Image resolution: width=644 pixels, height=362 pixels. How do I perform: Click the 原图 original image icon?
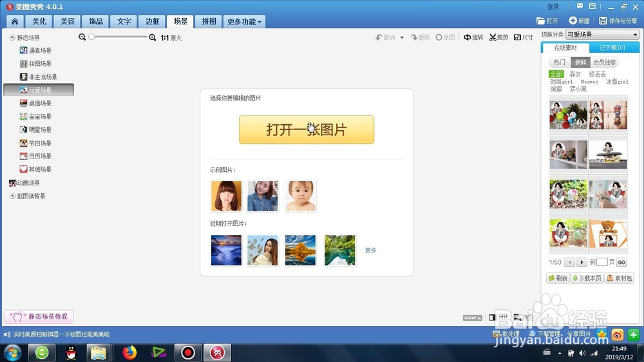445,37
